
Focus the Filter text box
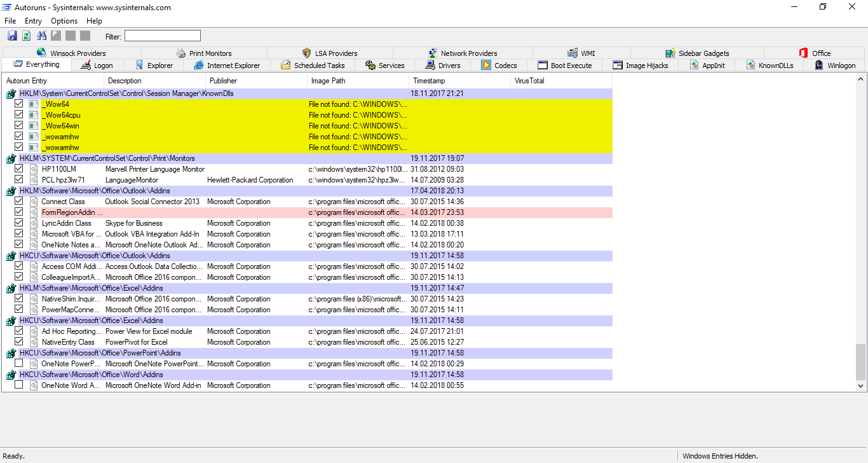click(163, 36)
